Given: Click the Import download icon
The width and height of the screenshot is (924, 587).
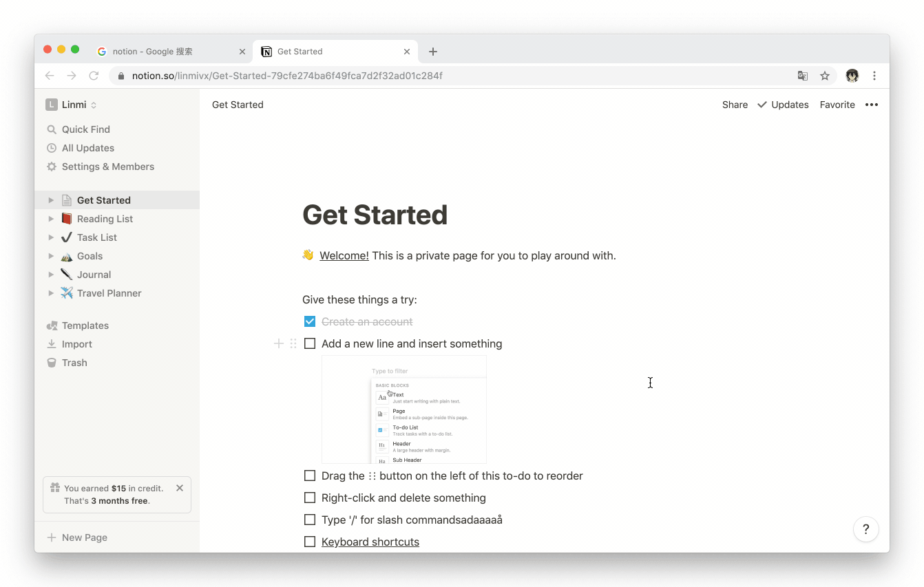Looking at the screenshot, I should pyautogui.click(x=52, y=344).
